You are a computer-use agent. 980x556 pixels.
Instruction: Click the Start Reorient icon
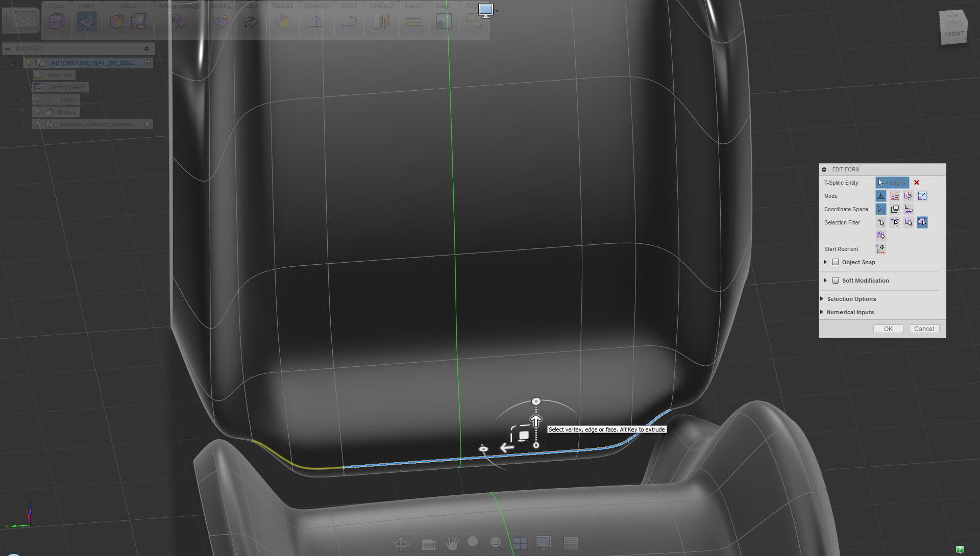pos(881,249)
